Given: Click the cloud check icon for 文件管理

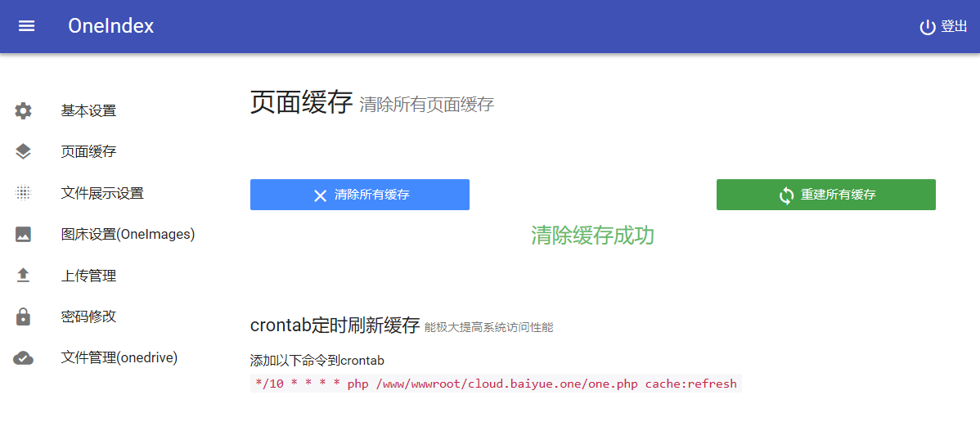Looking at the screenshot, I should pyautogui.click(x=23, y=358).
